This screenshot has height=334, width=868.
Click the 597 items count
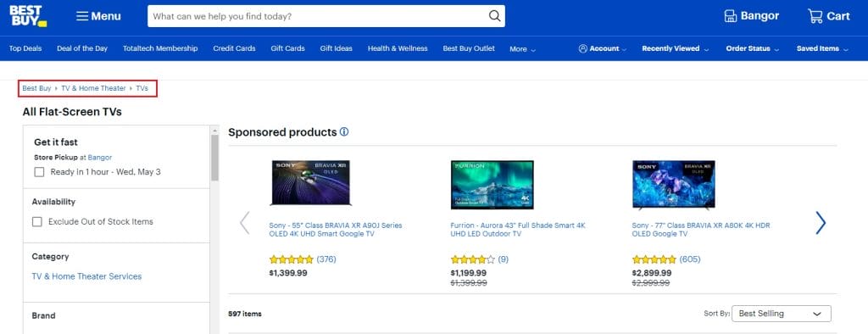(245, 314)
